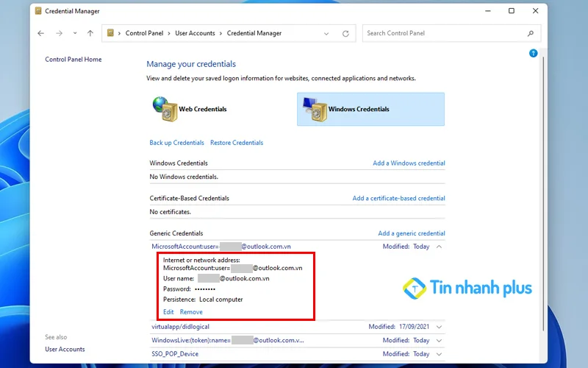Click the vertical scrollbar
This screenshot has height=368, width=588.
click(x=543, y=194)
